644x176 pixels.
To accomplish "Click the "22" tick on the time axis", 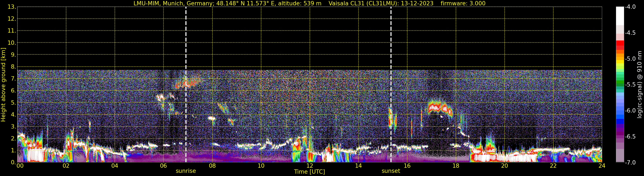I will pyautogui.click(x=553, y=166).
